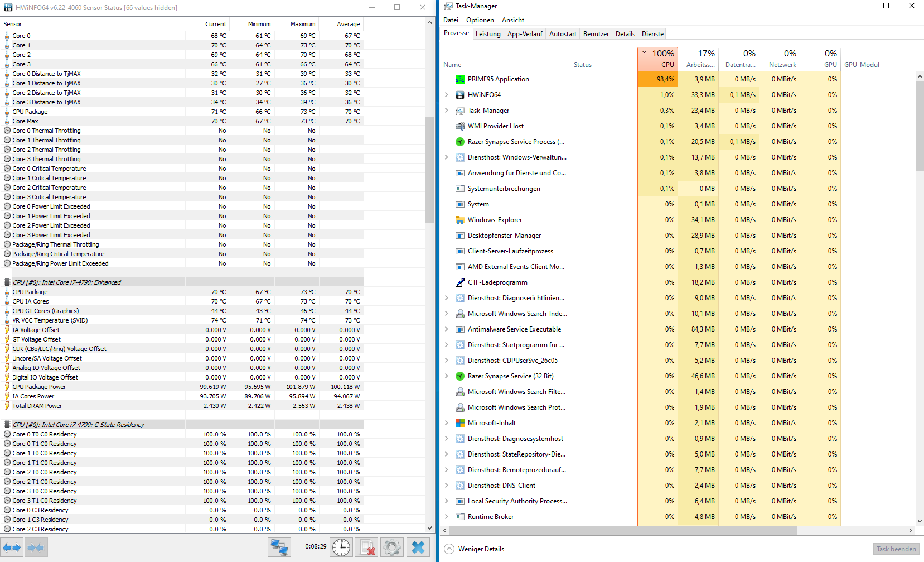Expand Diensthost: CDPUserSvc_26c05 group

click(x=447, y=361)
